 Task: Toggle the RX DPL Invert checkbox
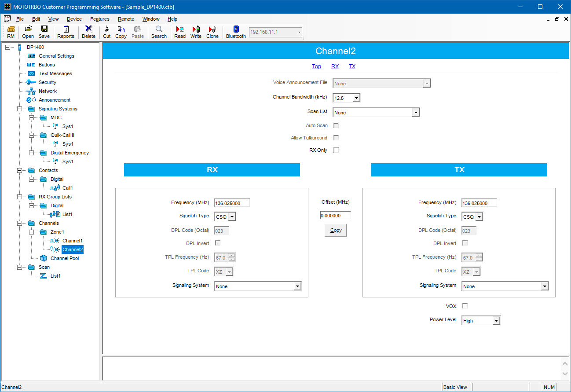(x=218, y=243)
